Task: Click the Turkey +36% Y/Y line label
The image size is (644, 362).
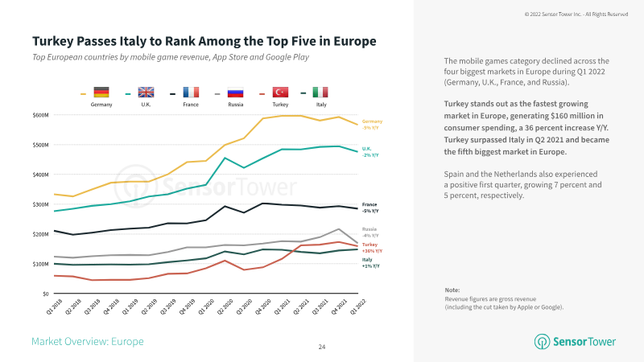Action: (x=371, y=247)
